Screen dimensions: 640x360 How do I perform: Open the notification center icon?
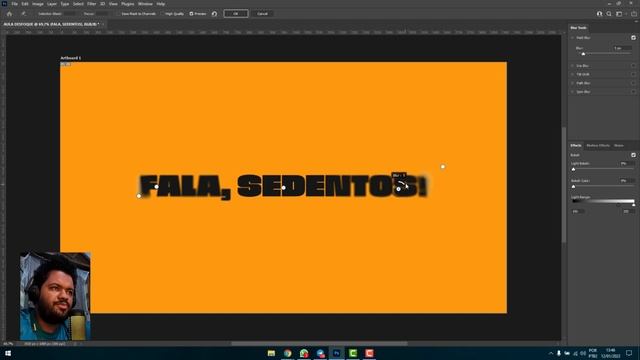pyautogui.click(x=629, y=353)
